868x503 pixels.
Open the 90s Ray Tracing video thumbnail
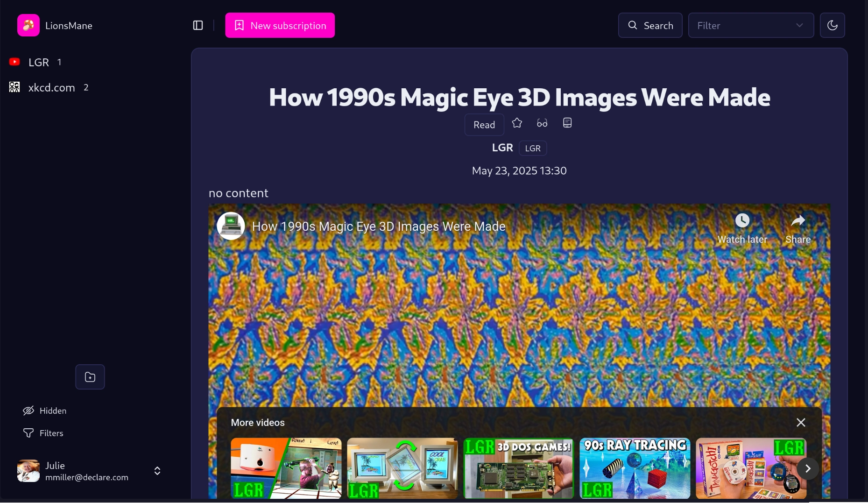coord(634,468)
